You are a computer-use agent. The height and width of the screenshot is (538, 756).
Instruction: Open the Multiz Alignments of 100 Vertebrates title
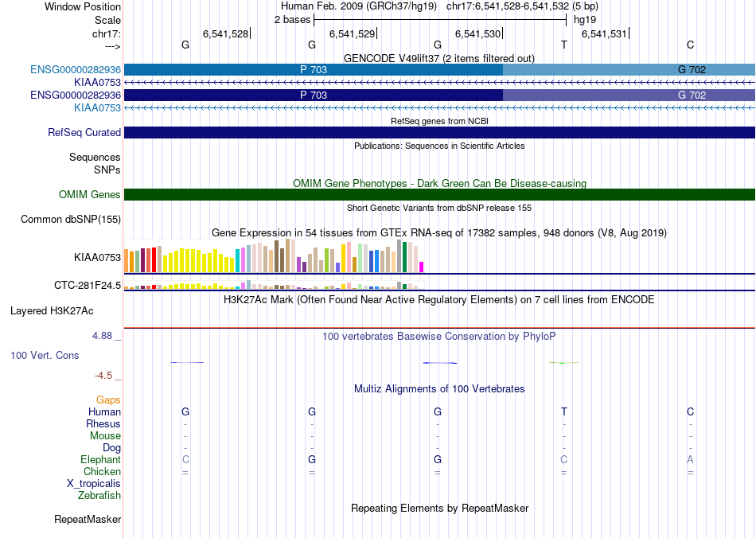click(439, 388)
